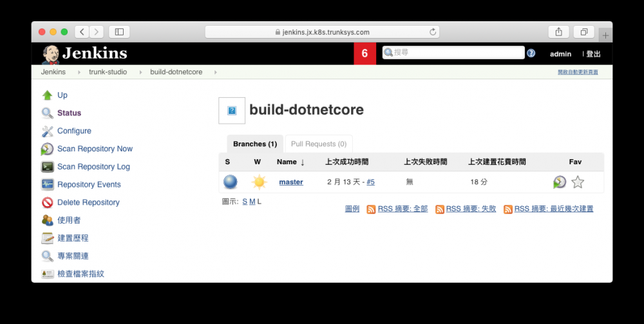Click the Scan Repository Now clock icon

coord(47,149)
